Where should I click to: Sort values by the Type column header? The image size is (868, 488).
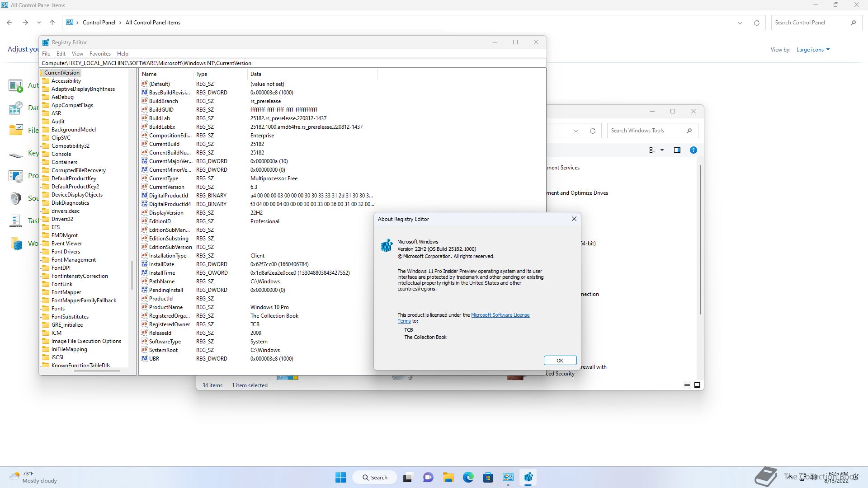(221, 74)
